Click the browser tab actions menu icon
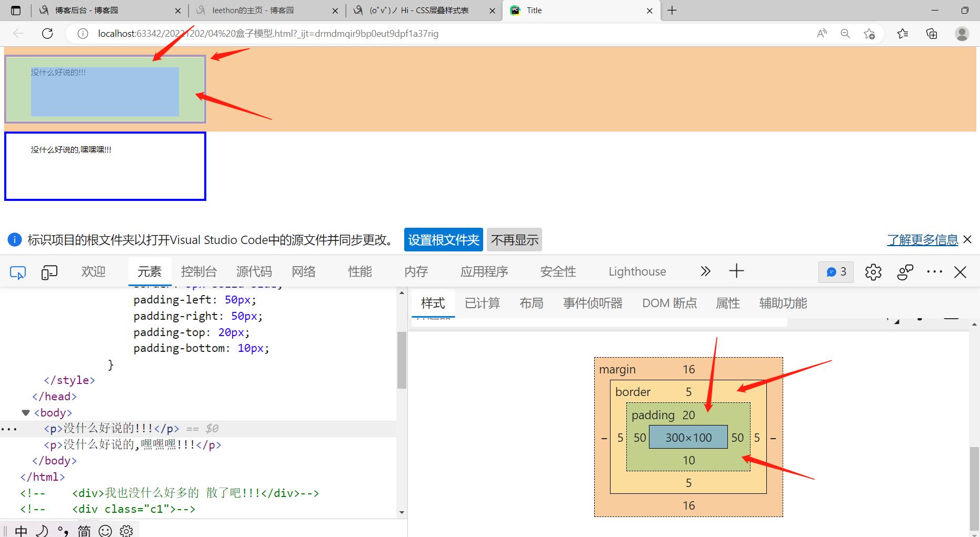Image resolution: width=980 pixels, height=537 pixels. click(x=16, y=10)
